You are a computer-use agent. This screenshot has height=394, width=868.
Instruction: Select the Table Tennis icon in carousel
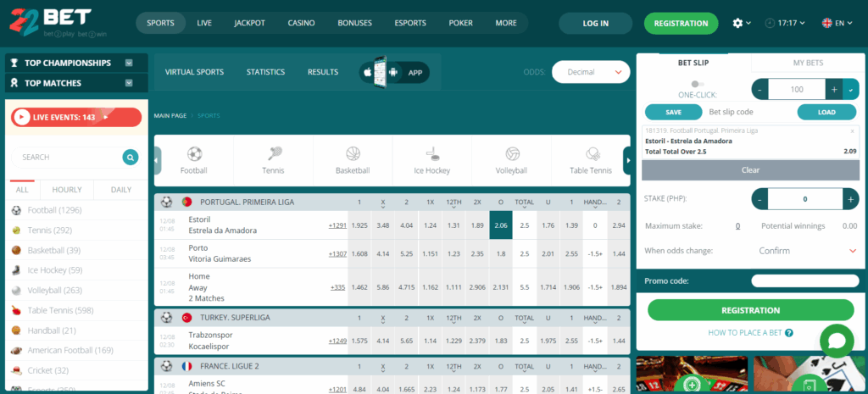(591, 153)
